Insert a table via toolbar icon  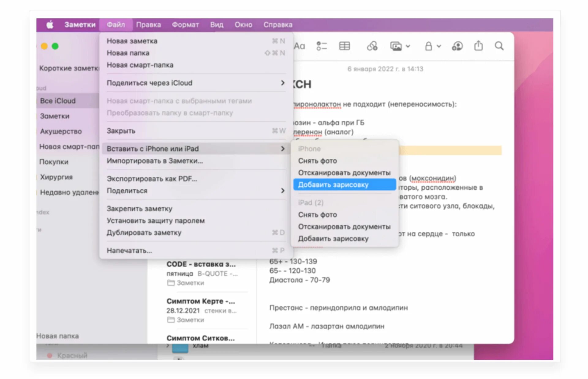pyautogui.click(x=344, y=46)
